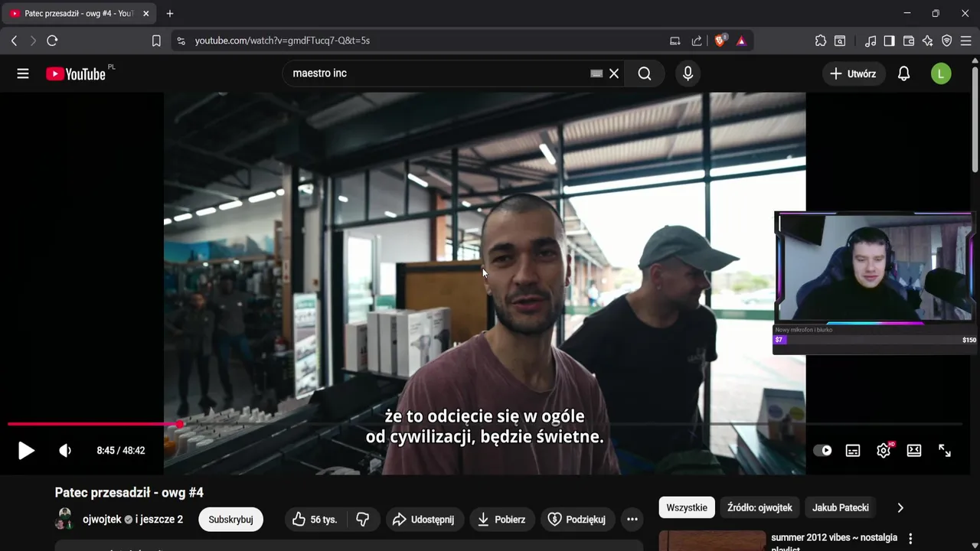Open player settings gear
Image resolution: width=980 pixels, height=551 pixels.
(884, 451)
